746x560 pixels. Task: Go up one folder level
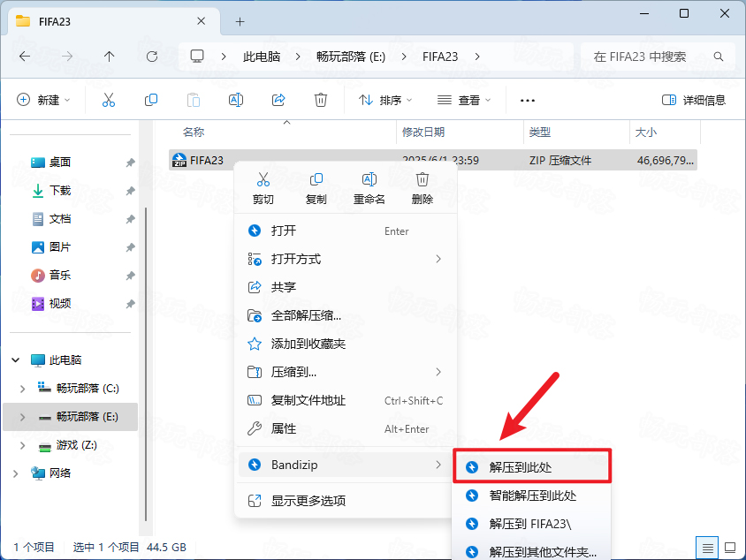click(x=110, y=57)
